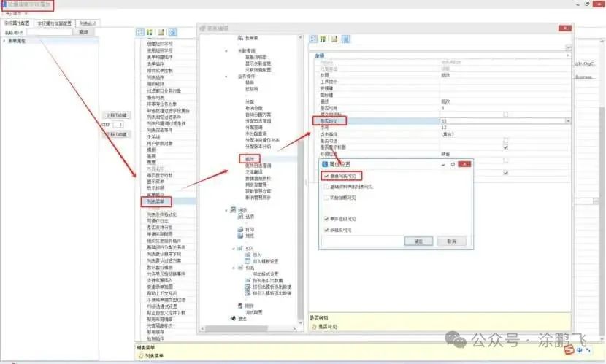
Task: Click the 名称/标识 search input field
Action: click(x=49, y=32)
